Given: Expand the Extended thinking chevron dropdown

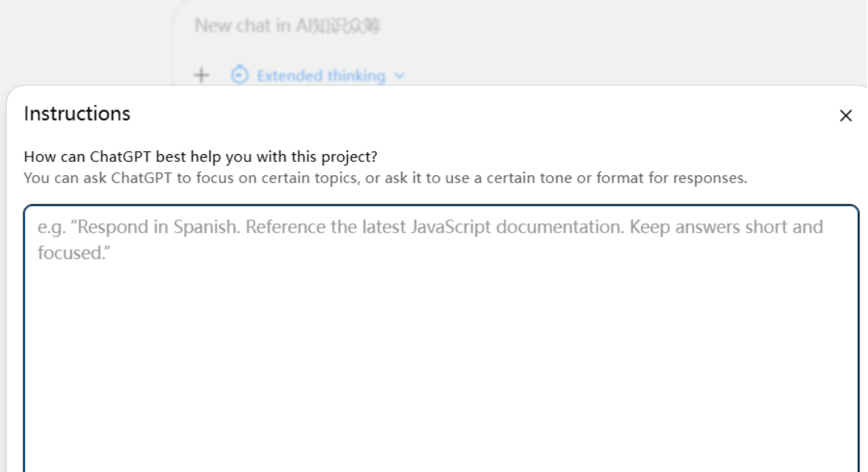Looking at the screenshot, I should 400,76.
